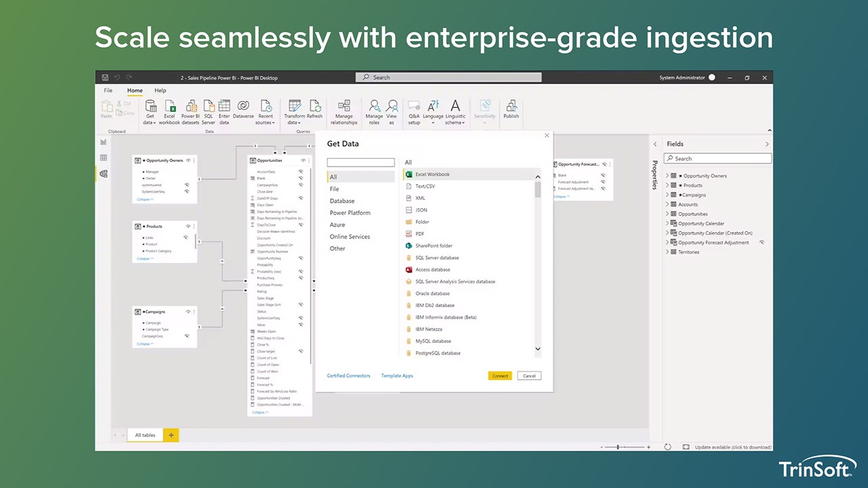
Task: Click the Cancel button in Get Data
Action: 529,375
